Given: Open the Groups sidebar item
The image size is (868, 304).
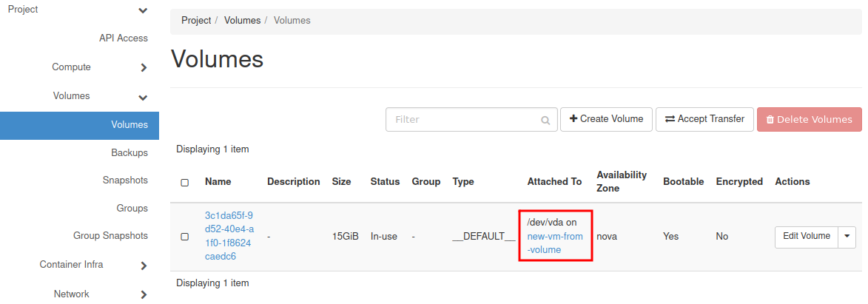Looking at the screenshot, I should [132, 209].
